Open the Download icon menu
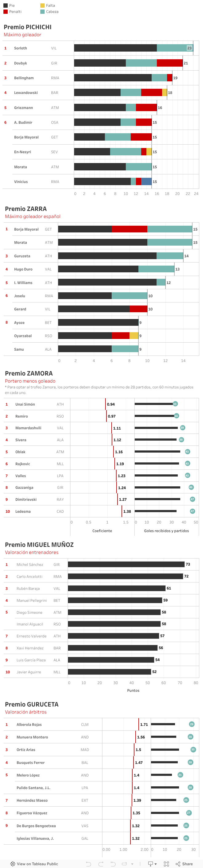 tap(151, 864)
